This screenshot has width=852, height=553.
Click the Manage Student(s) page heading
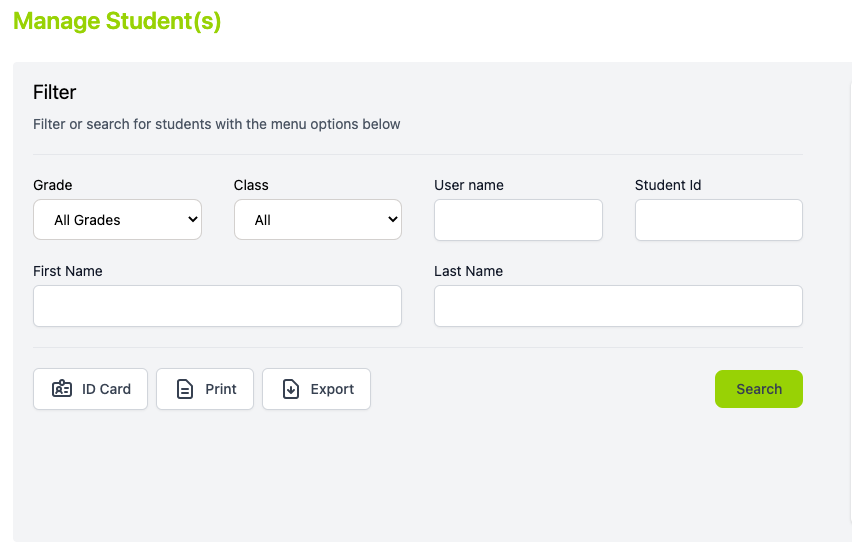click(x=117, y=21)
